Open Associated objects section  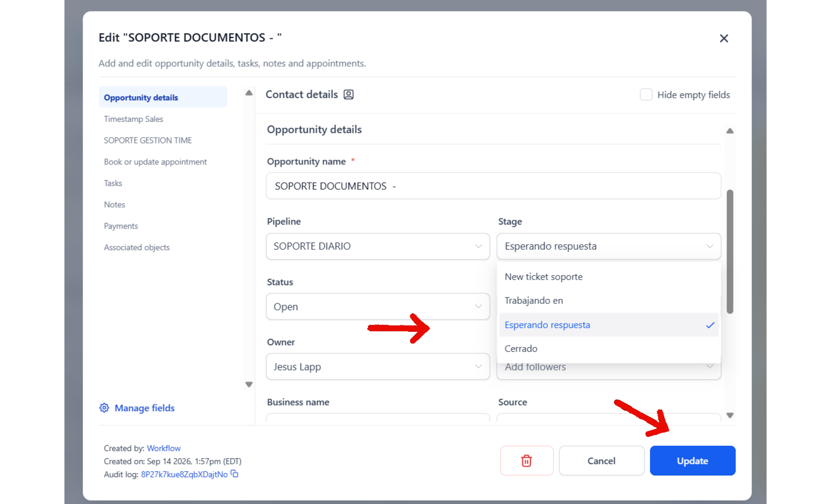pyautogui.click(x=137, y=247)
